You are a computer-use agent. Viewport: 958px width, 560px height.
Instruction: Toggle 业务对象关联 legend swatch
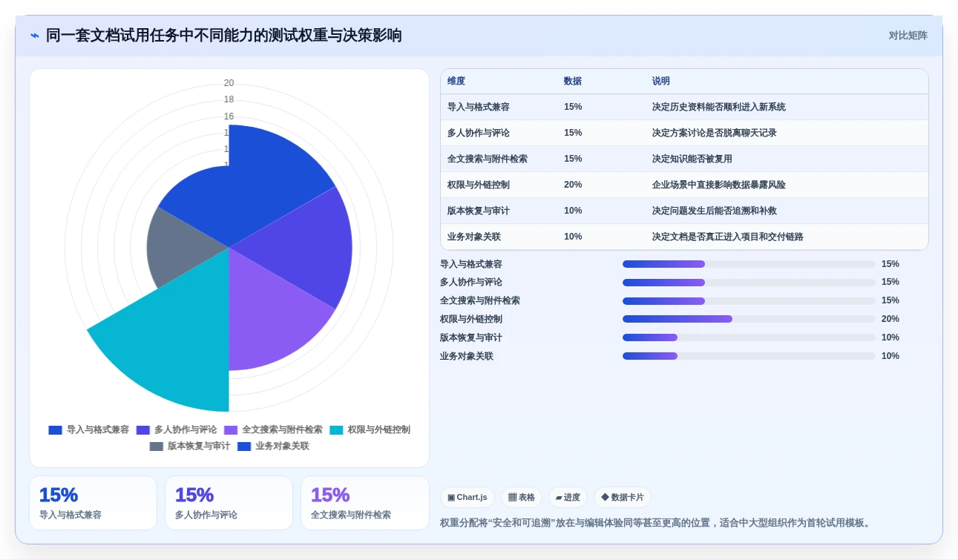(x=244, y=447)
